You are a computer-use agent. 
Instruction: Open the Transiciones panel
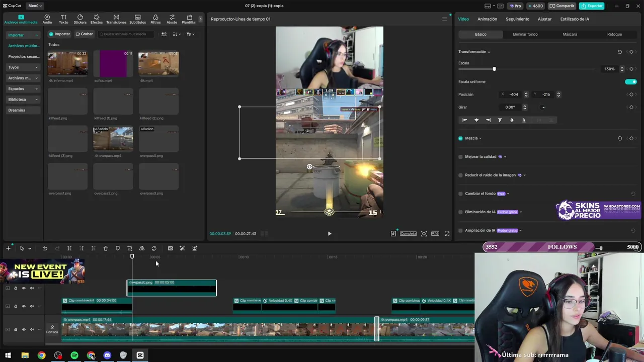click(x=116, y=19)
